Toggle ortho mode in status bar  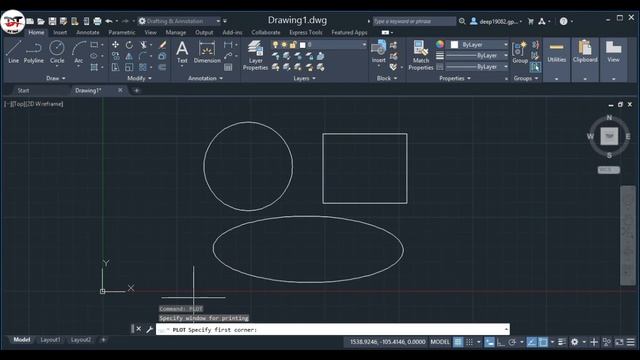click(x=501, y=342)
